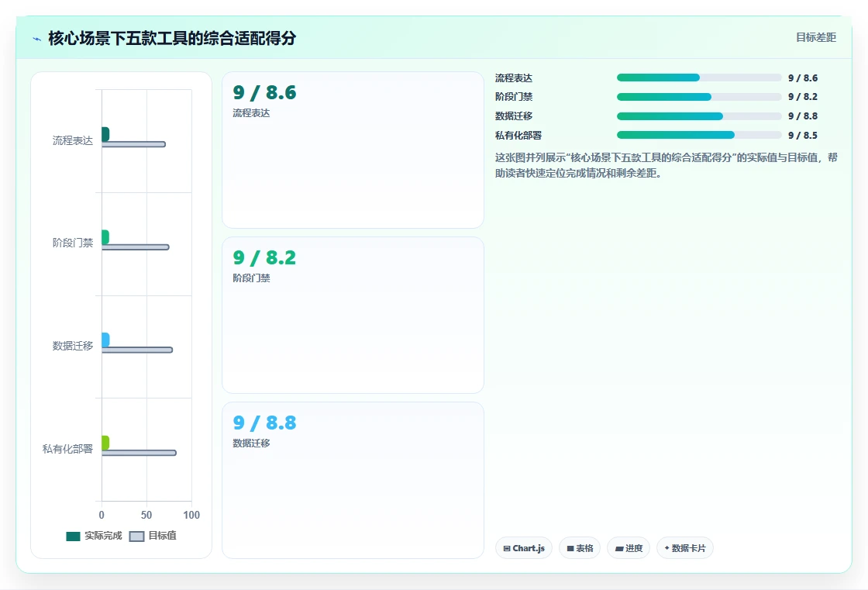Click the 9 / 8.2 value in progress list
Image resolution: width=868 pixels, height=590 pixels.
point(803,97)
